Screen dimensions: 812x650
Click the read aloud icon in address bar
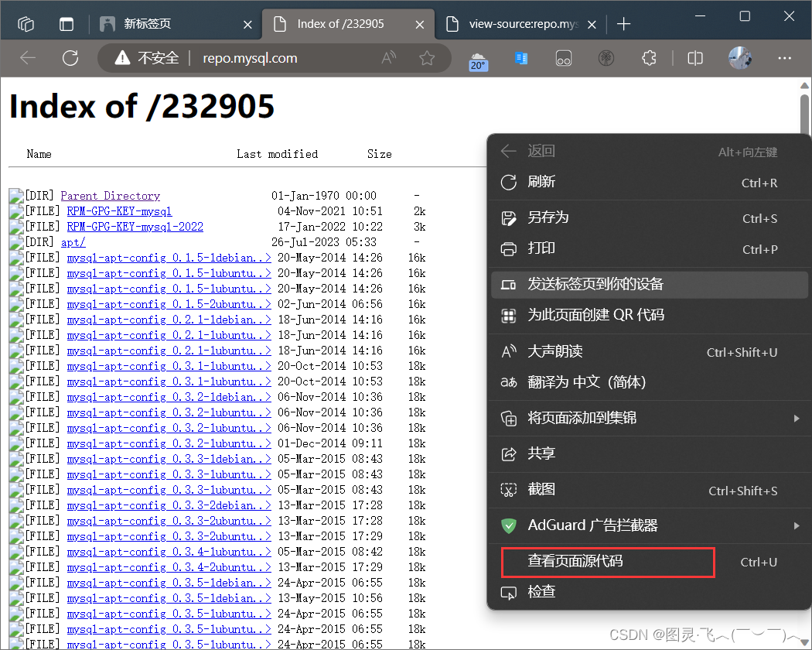click(x=388, y=58)
